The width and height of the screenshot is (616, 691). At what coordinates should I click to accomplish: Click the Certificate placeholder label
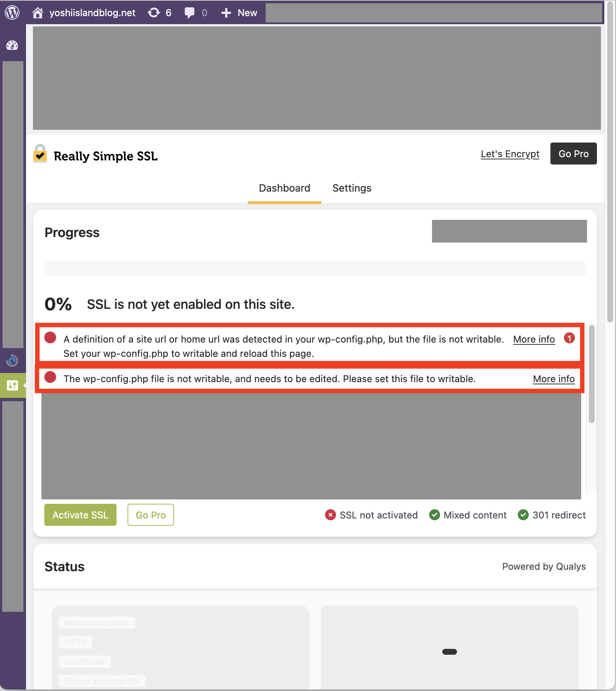pyautogui.click(x=85, y=662)
